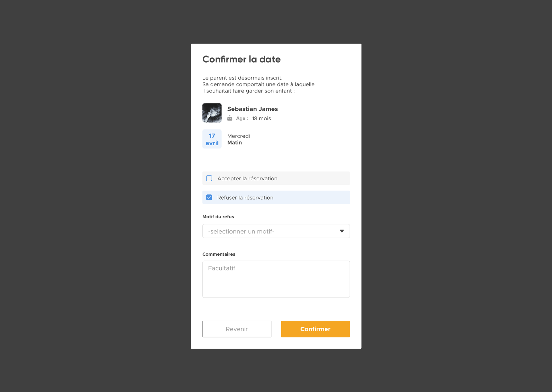Image resolution: width=552 pixels, height=392 pixels.
Task: Click the 18 mois age value
Action: (x=261, y=118)
